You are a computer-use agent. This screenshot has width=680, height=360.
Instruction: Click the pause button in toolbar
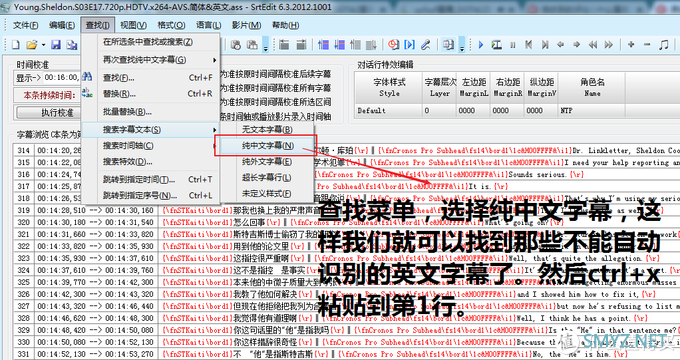[x=513, y=44]
